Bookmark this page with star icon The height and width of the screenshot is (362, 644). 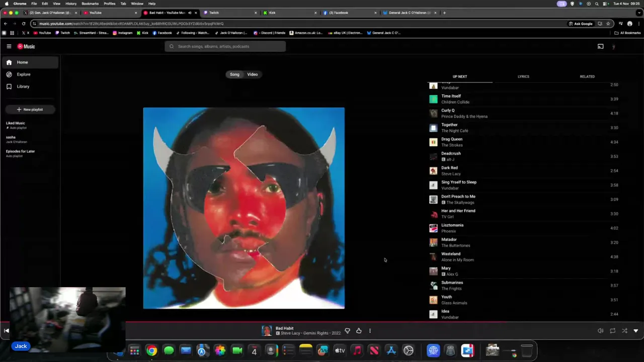(608, 24)
